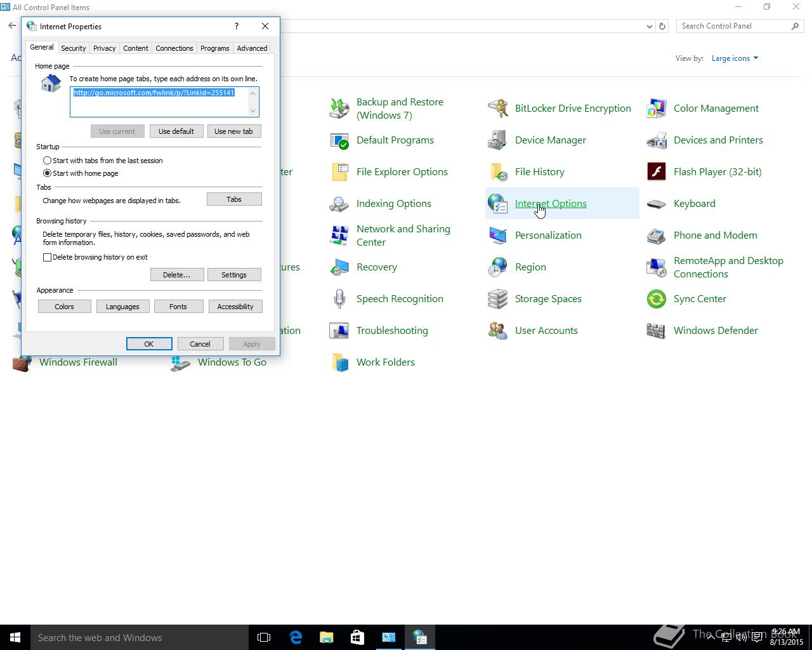Viewport: 812px width, 650px height.
Task: Switch to the Programs tab
Action: pos(215,48)
